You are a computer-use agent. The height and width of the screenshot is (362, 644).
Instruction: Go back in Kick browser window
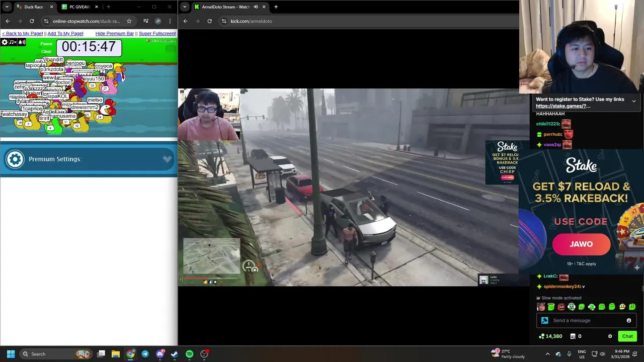[185, 21]
